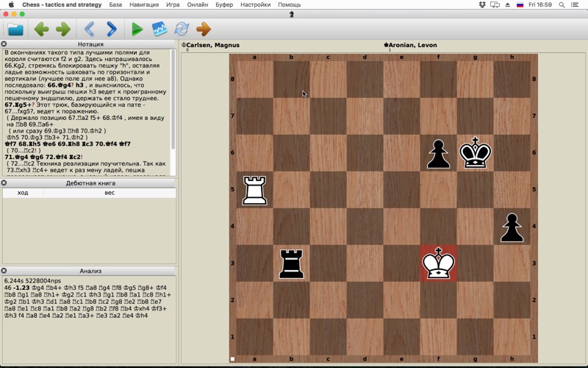The image size is (588, 368).
Task: Open the Настройки menu
Action: (255, 4)
